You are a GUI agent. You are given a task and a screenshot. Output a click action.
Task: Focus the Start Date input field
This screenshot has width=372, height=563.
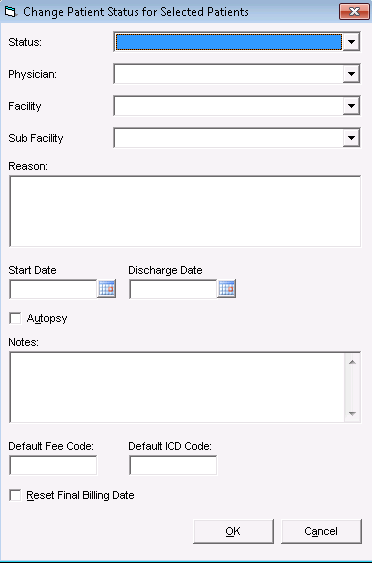[x=53, y=289]
